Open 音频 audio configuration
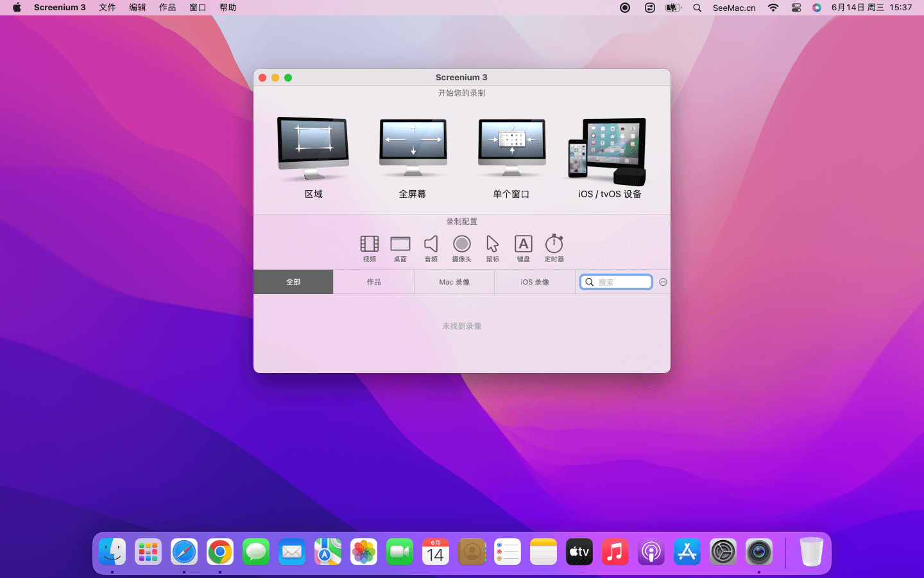The height and width of the screenshot is (578, 924). (431, 248)
